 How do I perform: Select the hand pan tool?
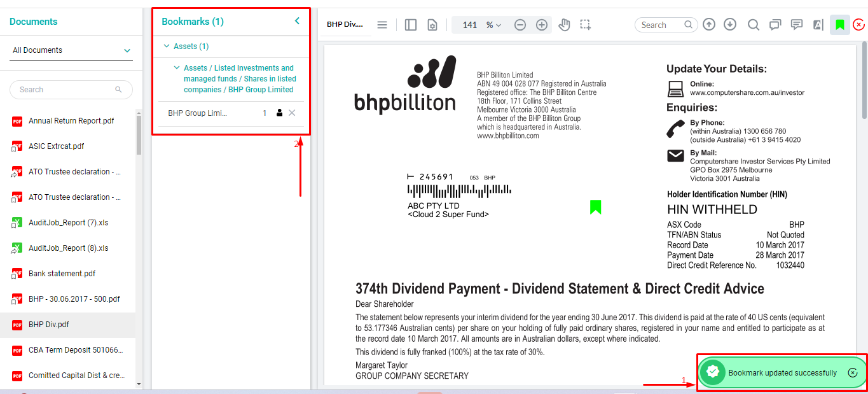[x=564, y=25]
